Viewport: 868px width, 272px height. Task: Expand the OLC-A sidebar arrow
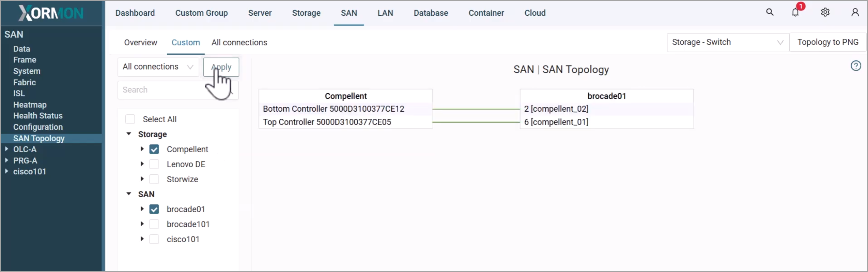point(6,149)
